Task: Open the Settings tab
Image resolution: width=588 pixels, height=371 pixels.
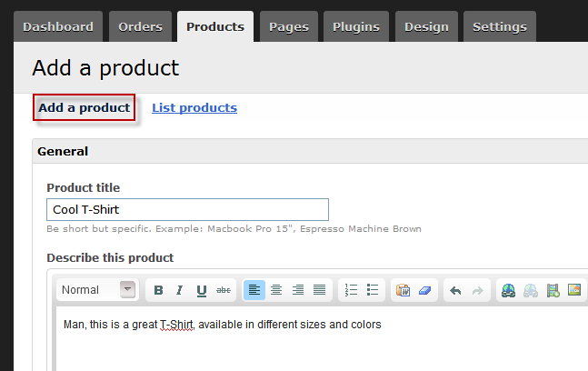Action: [x=500, y=26]
